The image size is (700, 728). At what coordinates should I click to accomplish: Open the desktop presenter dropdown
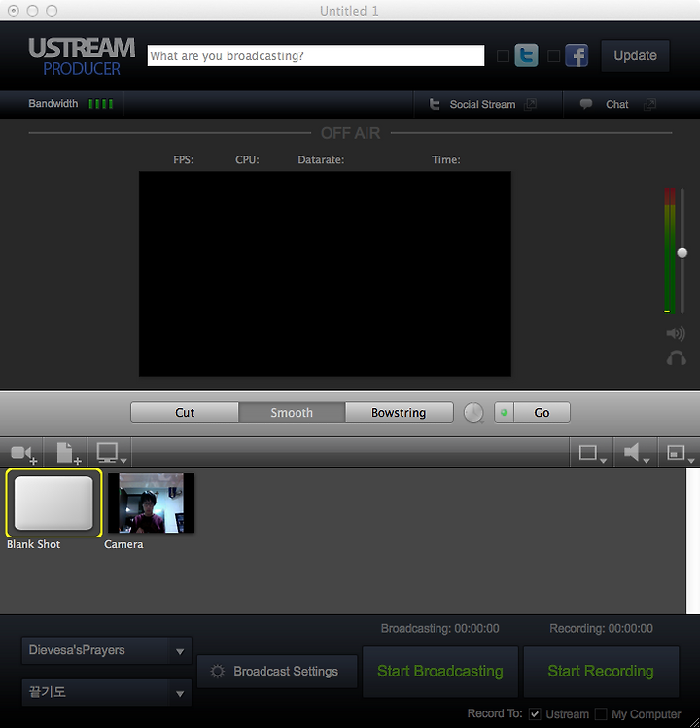[111, 453]
